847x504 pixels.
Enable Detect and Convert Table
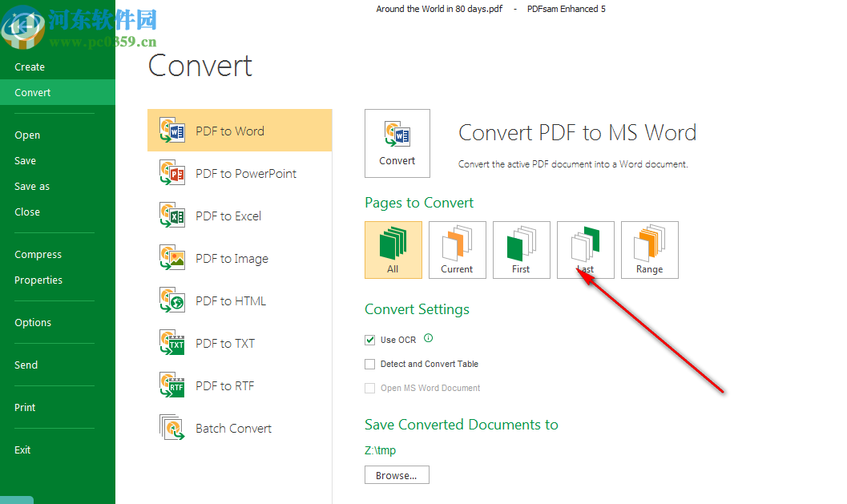(x=369, y=364)
